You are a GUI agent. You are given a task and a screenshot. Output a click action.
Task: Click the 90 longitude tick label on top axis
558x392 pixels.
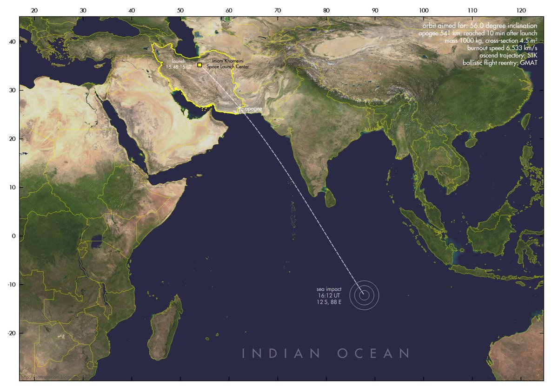[374, 10]
